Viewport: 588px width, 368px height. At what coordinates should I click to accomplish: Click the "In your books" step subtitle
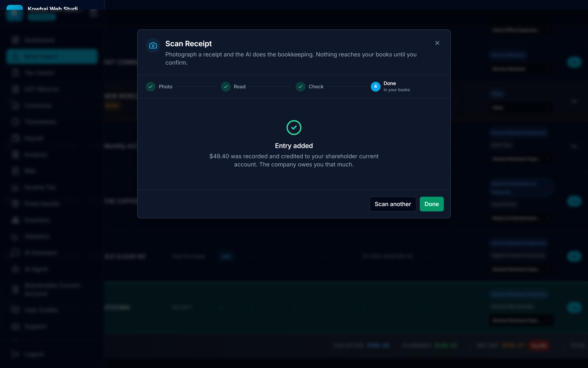click(396, 90)
